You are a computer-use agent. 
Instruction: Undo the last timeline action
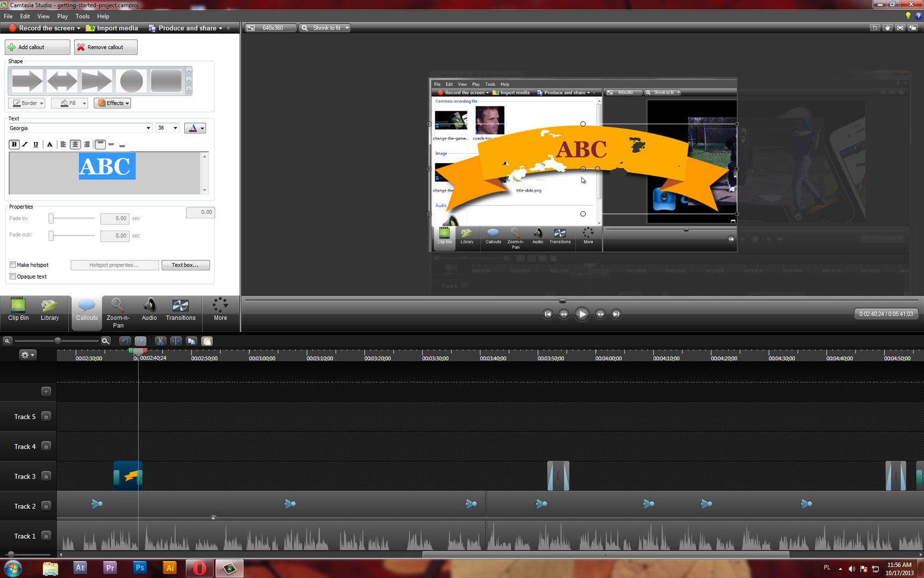pos(125,341)
